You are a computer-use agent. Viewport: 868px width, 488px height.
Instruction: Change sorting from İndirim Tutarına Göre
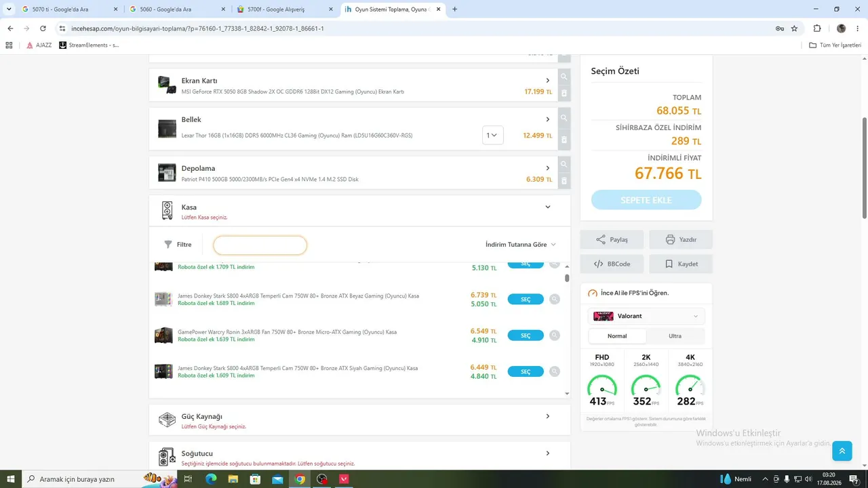[x=521, y=245]
